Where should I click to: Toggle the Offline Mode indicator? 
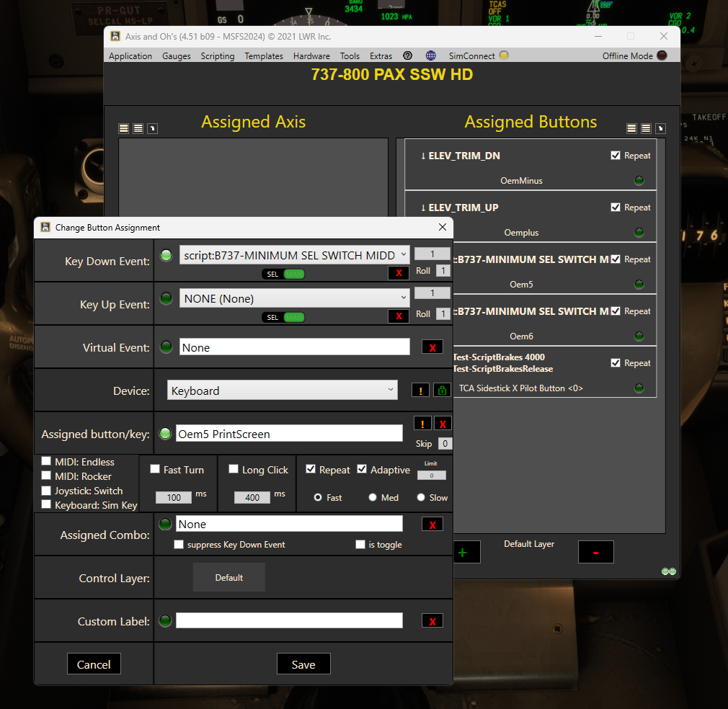(x=662, y=55)
